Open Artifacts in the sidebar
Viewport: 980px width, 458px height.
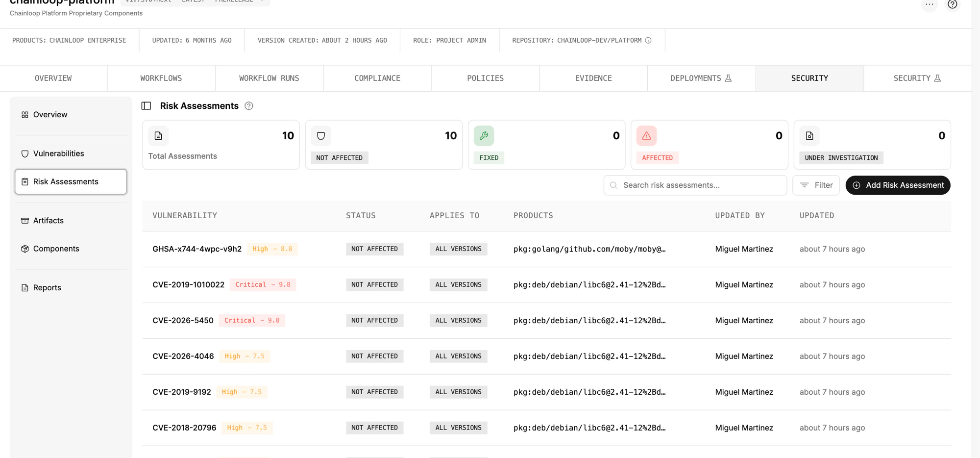pyautogui.click(x=71, y=221)
